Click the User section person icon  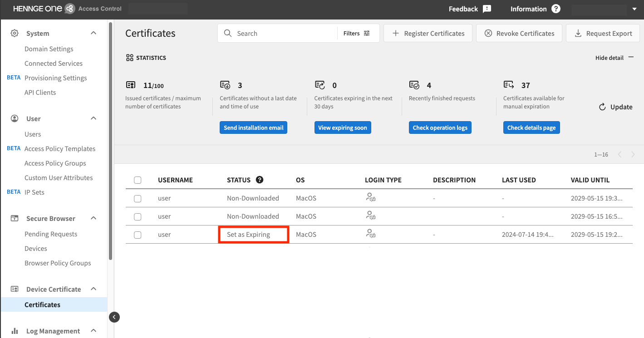[15, 118]
